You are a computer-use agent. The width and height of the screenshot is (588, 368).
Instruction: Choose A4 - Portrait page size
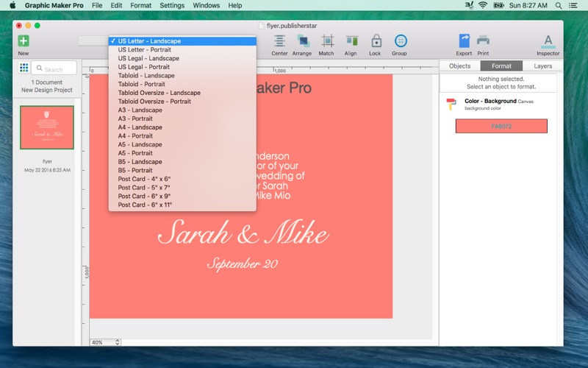[x=182, y=136]
